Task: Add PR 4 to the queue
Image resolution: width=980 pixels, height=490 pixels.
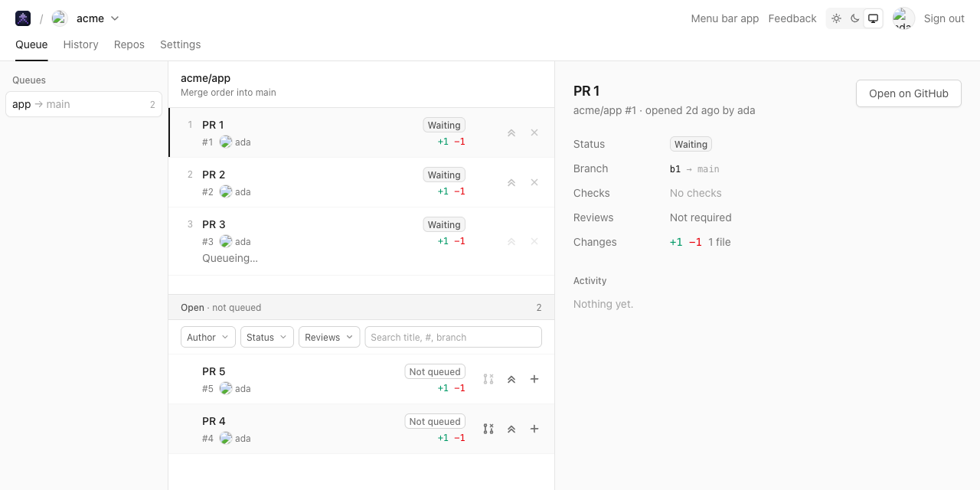Action: [534, 429]
